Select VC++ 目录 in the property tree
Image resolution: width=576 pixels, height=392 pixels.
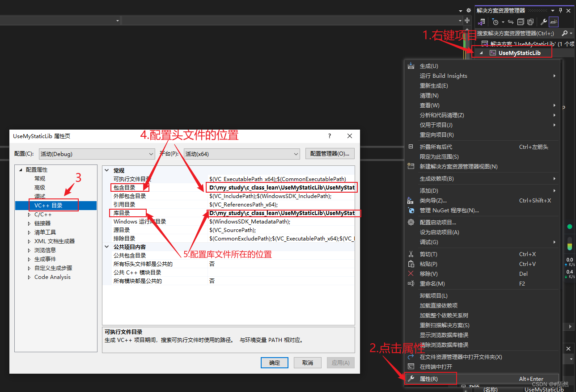coord(56,206)
